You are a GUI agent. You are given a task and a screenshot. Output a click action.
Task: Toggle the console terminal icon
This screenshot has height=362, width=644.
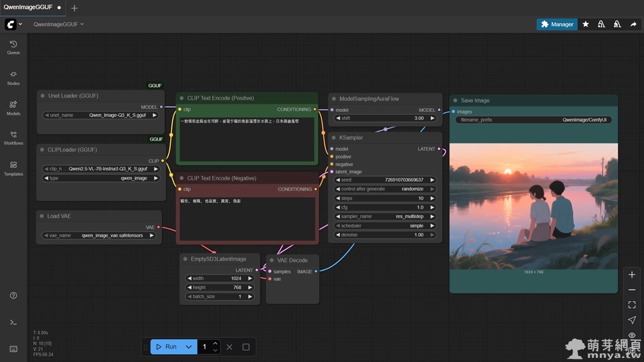(x=14, y=322)
